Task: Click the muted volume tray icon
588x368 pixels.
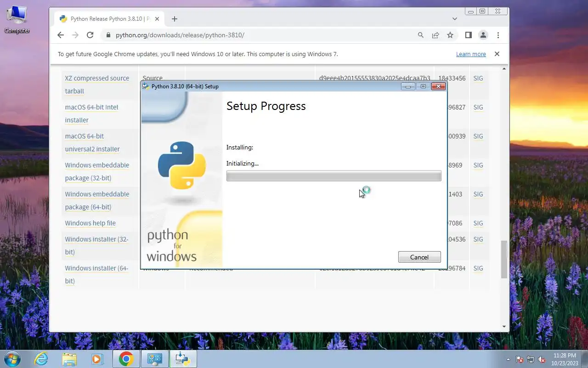Action: (x=542, y=359)
